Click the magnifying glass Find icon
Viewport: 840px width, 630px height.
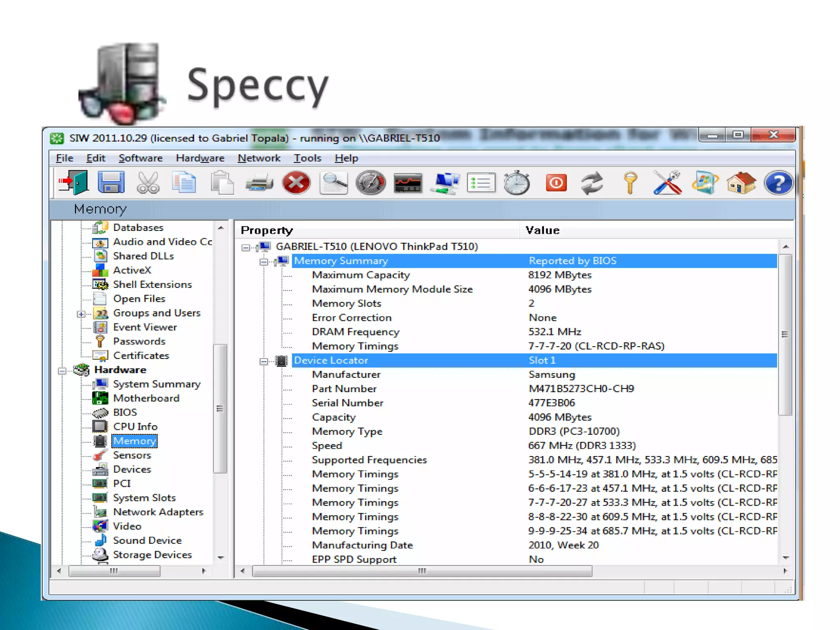click(x=334, y=183)
